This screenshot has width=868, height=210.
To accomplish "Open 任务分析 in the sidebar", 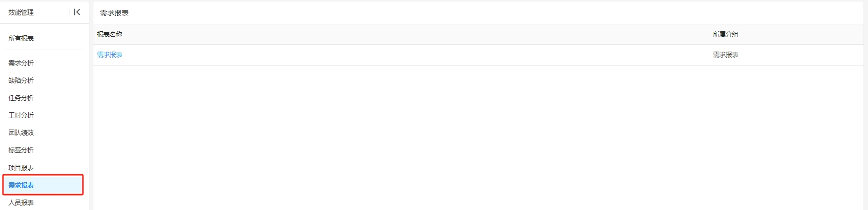I will tap(21, 98).
